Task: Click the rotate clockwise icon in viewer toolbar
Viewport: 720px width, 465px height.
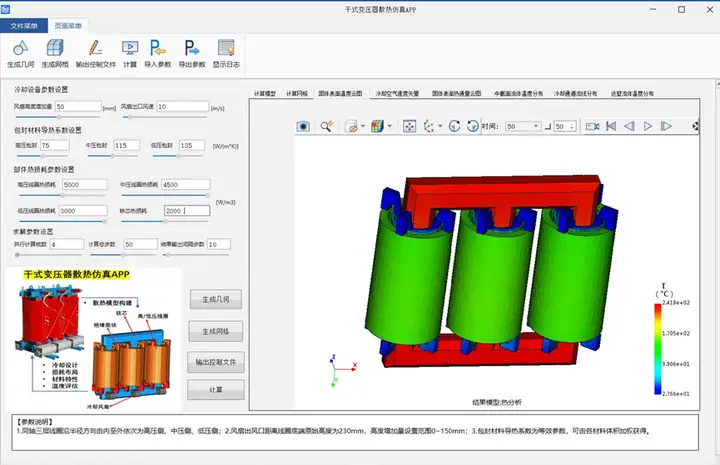Action: click(454, 126)
